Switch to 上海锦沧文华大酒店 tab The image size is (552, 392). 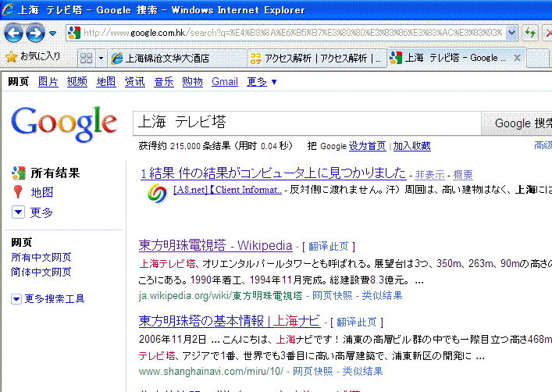(x=176, y=58)
